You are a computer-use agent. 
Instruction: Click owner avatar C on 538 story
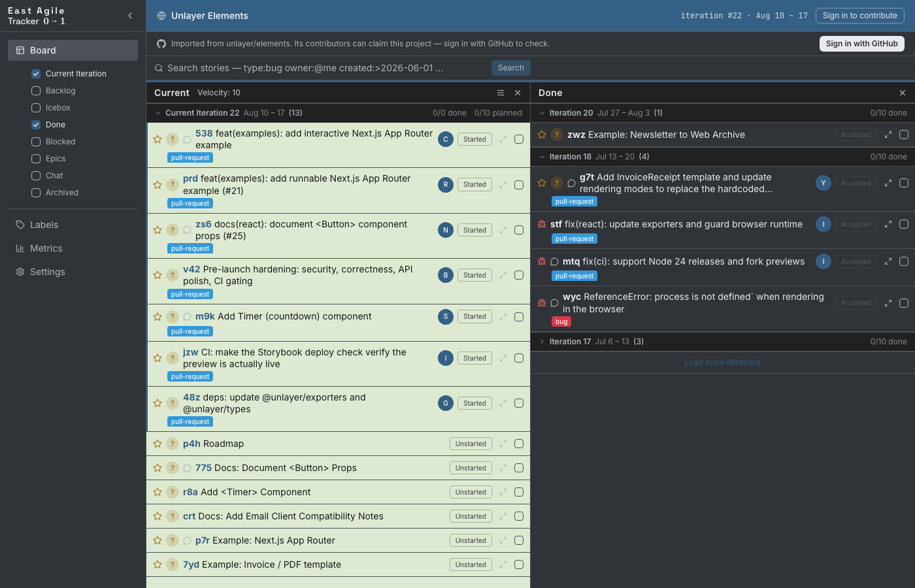tap(446, 139)
